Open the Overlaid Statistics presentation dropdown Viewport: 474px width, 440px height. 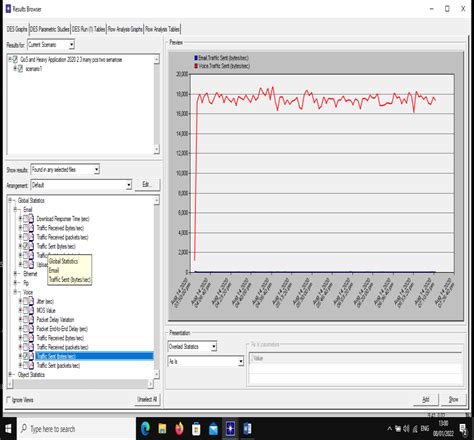(192, 346)
